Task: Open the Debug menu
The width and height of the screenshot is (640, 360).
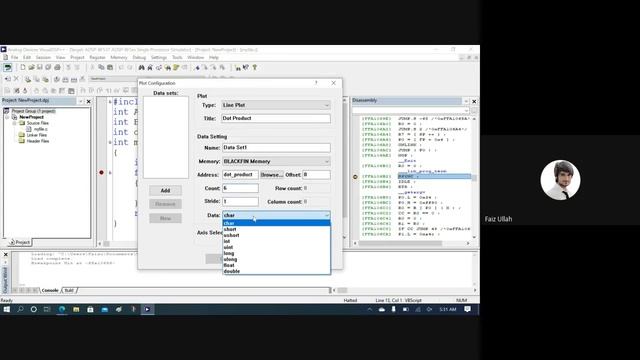Action: (139, 58)
